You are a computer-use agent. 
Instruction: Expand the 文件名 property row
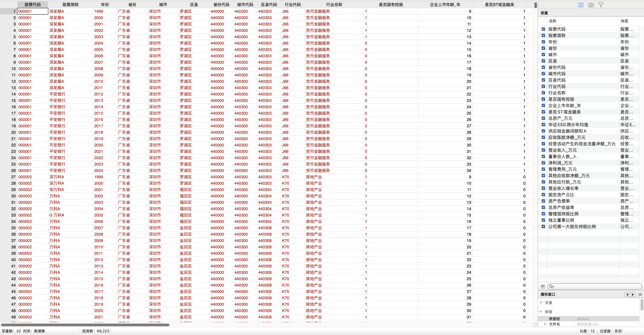[x=545, y=324]
